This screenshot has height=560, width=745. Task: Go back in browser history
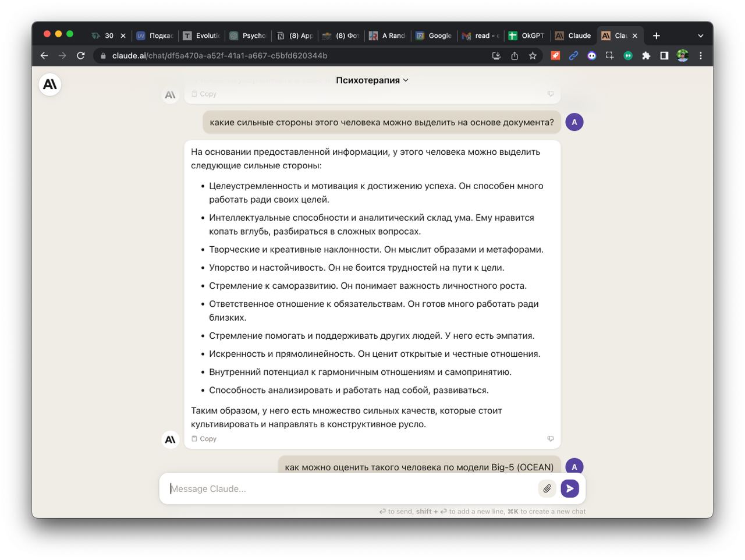tap(44, 55)
